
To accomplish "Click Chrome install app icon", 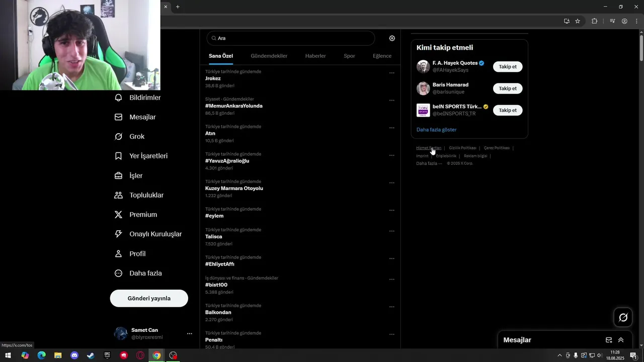I will click(567, 21).
